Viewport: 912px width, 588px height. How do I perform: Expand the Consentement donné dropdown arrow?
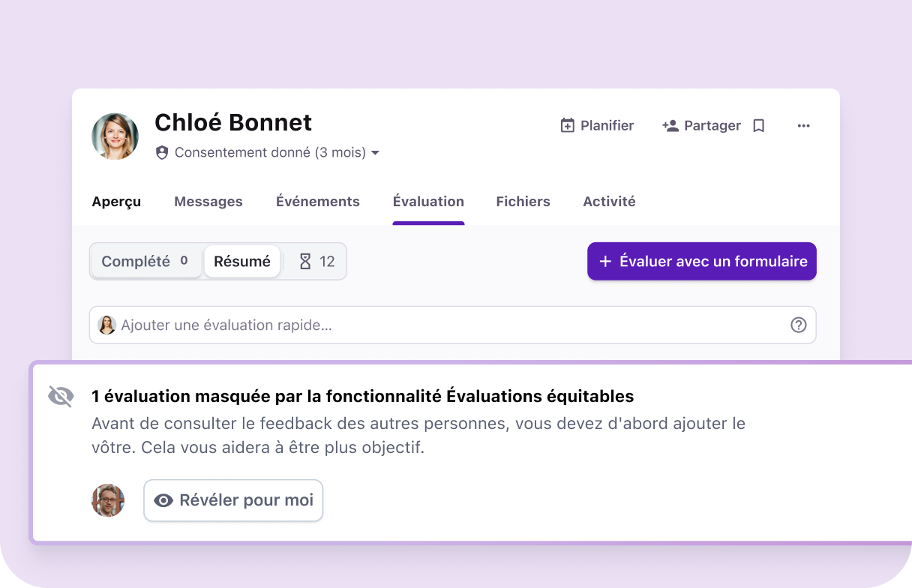coord(376,153)
